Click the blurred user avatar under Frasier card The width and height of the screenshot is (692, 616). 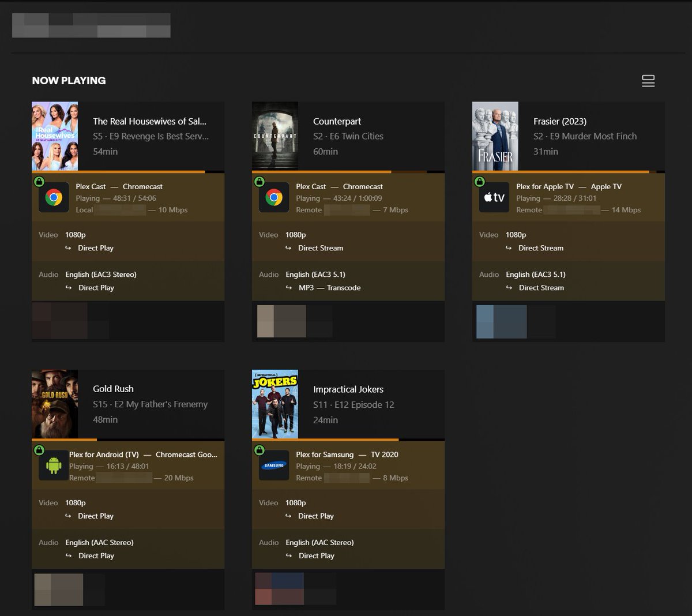pos(501,321)
